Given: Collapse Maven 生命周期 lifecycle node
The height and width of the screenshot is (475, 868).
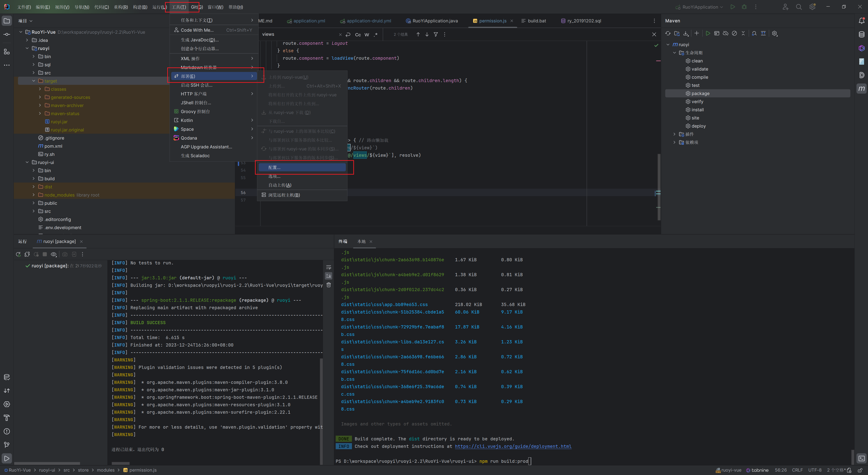Looking at the screenshot, I should 675,53.
